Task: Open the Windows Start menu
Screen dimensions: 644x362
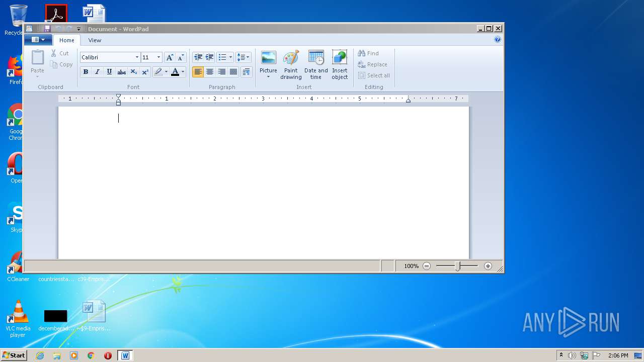Action: (x=14, y=355)
